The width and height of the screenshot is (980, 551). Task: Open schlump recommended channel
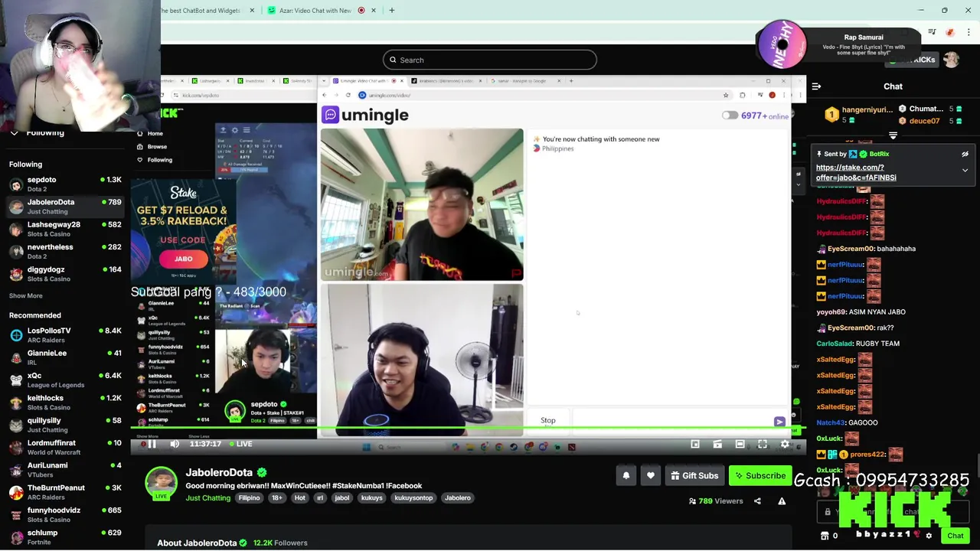tap(65, 536)
